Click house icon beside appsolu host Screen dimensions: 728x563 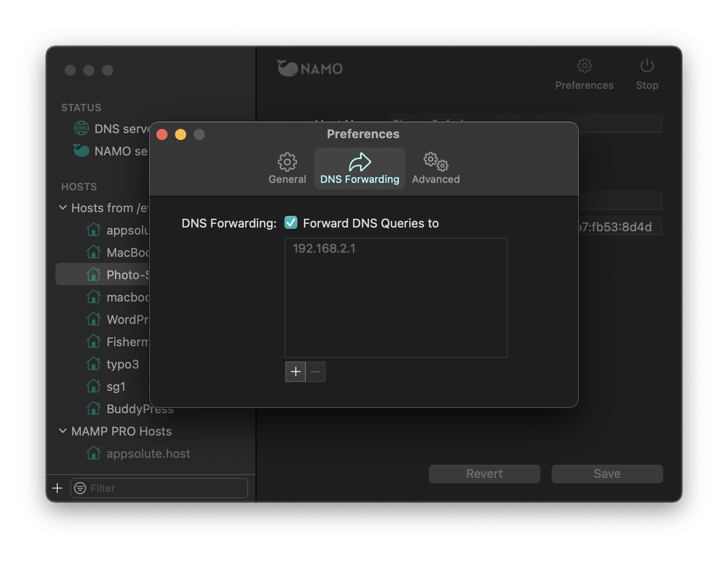pos(94,229)
